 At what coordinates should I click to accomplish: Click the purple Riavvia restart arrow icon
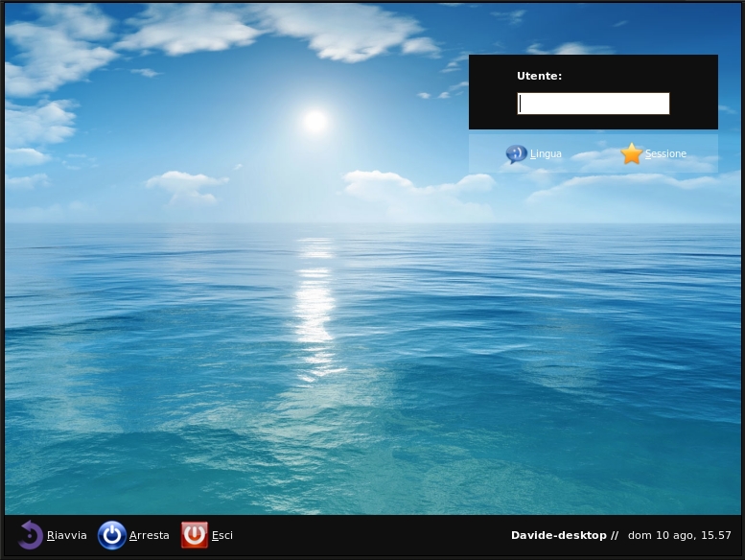(30, 535)
